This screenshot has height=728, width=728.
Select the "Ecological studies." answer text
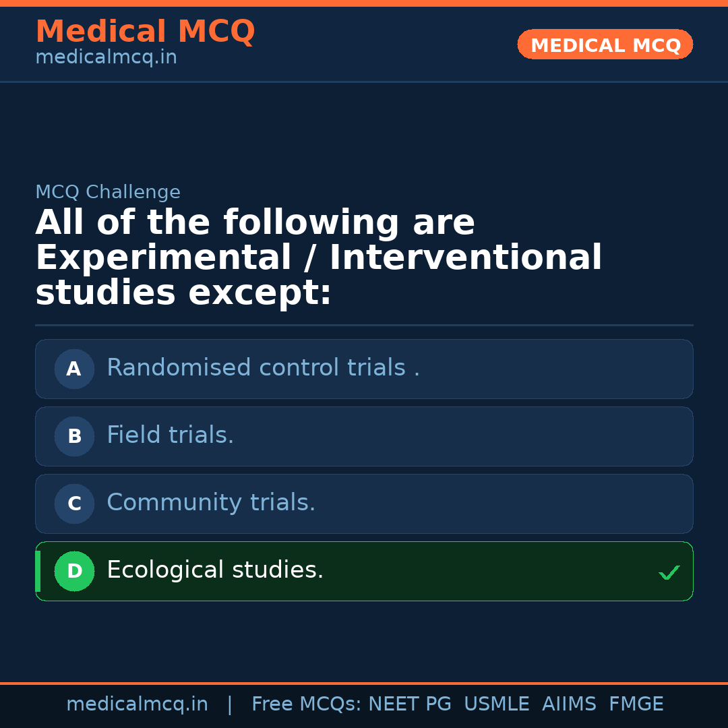coord(215,570)
